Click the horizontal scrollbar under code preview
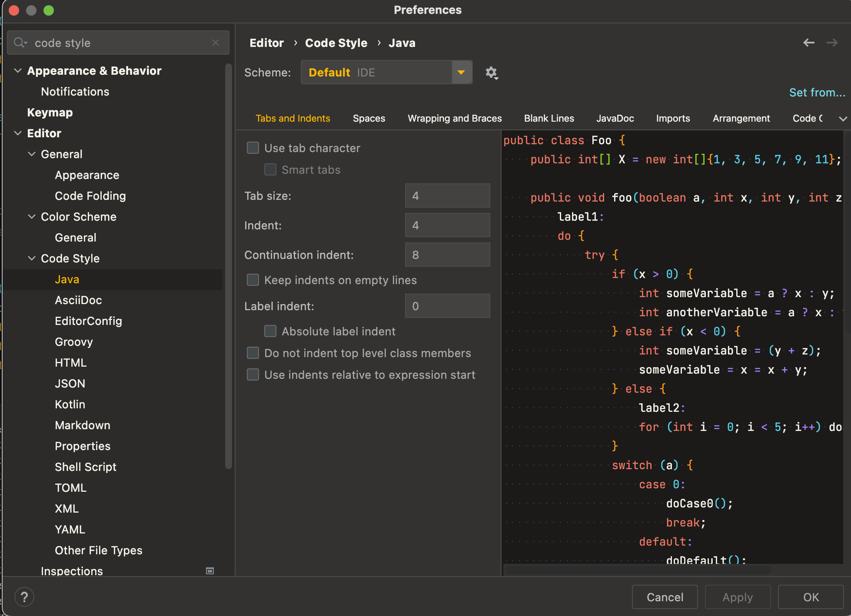 pos(638,569)
